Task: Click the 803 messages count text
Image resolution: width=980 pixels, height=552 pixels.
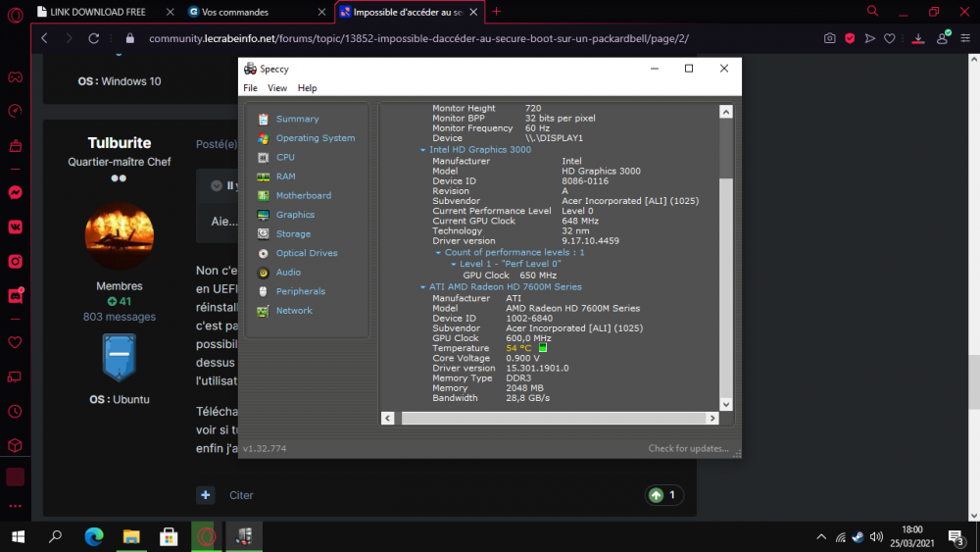Action: click(x=120, y=317)
